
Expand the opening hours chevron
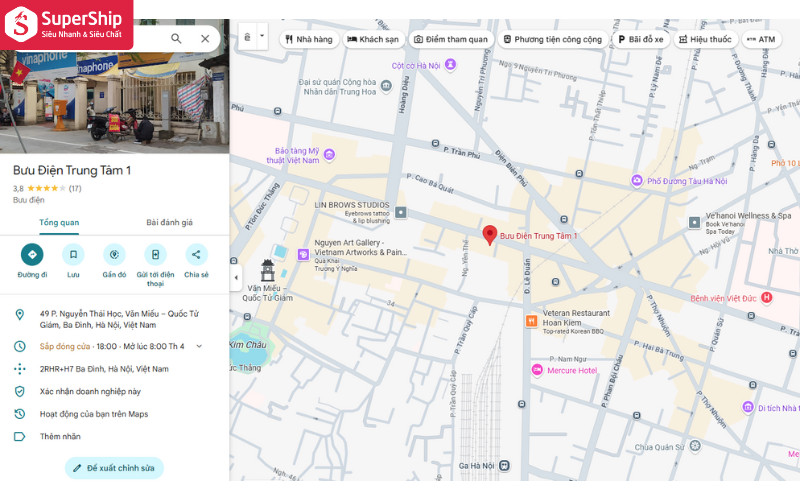click(199, 346)
